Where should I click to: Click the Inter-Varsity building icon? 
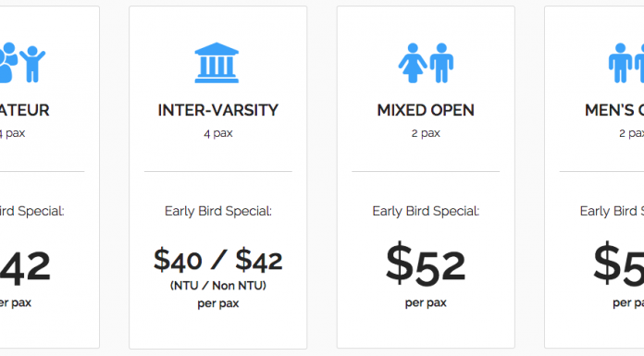point(217,63)
